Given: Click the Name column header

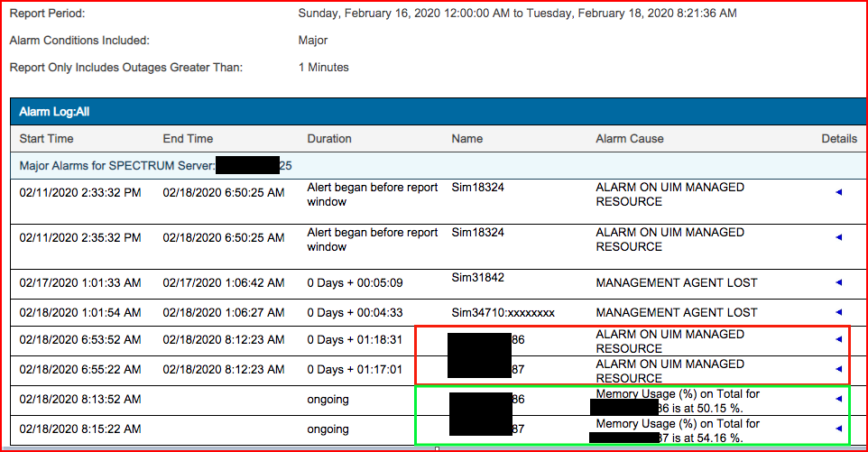Looking at the screenshot, I should (467, 139).
